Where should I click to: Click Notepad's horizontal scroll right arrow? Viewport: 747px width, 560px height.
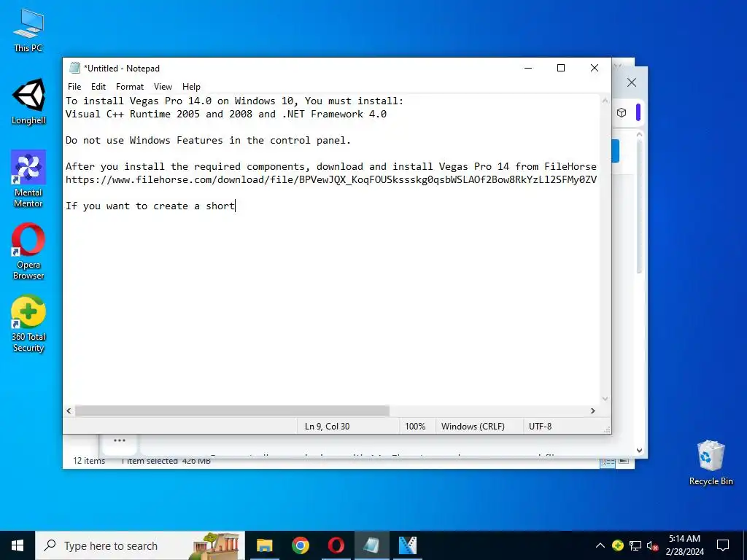click(593, 411)
